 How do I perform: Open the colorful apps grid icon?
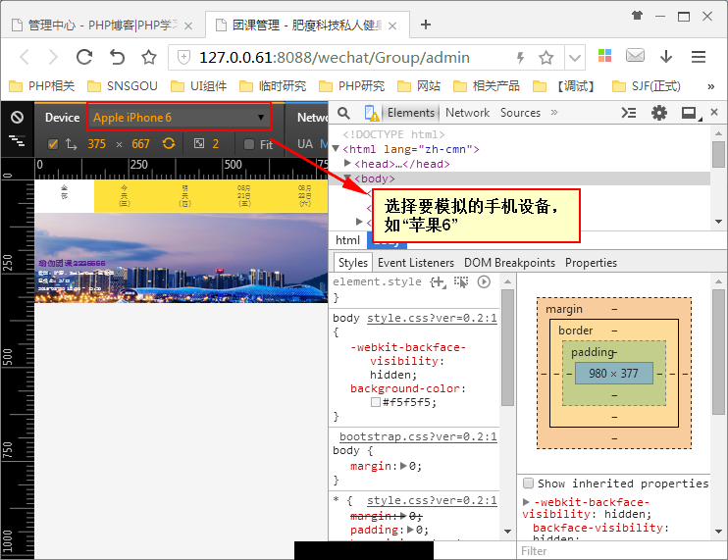pyautogui.click(x=604, y=56)
